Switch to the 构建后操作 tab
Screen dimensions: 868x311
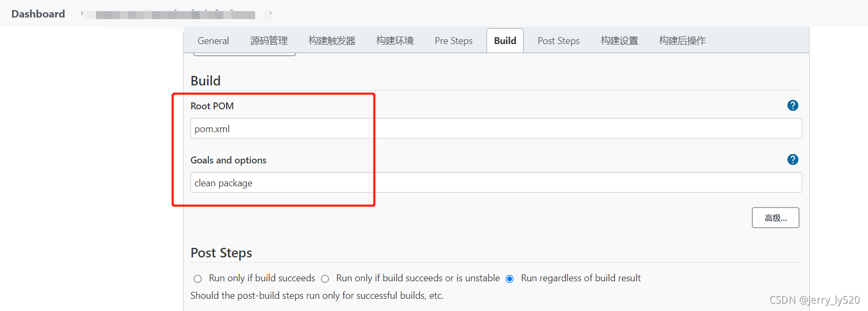[x=682, y=41]
